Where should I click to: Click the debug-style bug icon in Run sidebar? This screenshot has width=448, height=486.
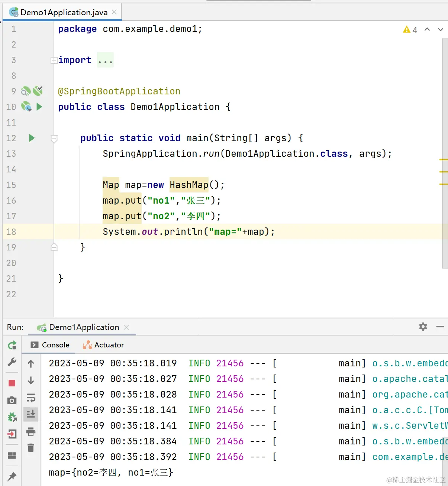(12, 417)
